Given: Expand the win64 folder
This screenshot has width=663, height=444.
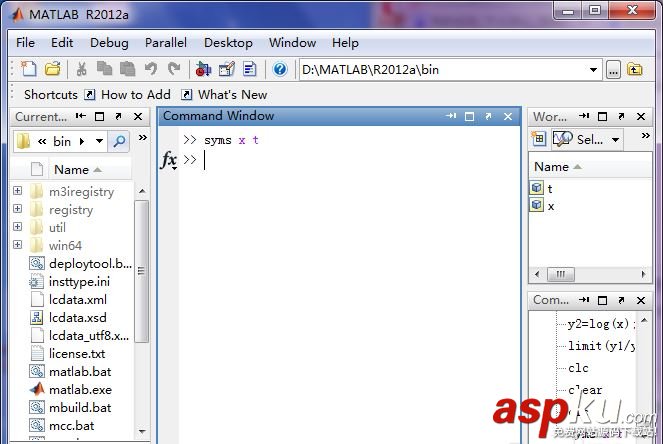Looking at the screenshot, I should pyautogui.click(x=17, y=245).
